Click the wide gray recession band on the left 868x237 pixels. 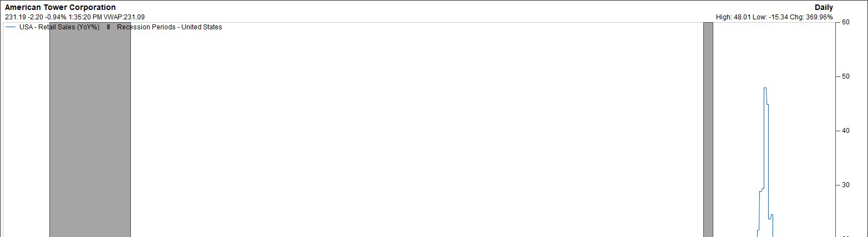coord(90,130)
